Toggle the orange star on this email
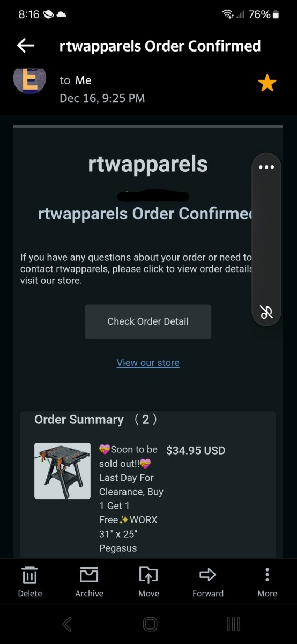The width and height of the screenshot is (297, 644). pos(267,83)
